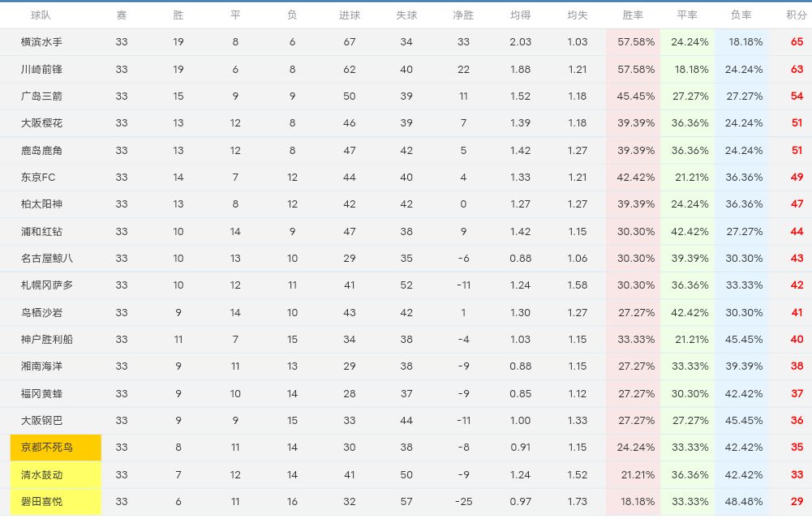Click the 负率 column header
The width and height of the screenshot is (812, 527).
point(741,15)
